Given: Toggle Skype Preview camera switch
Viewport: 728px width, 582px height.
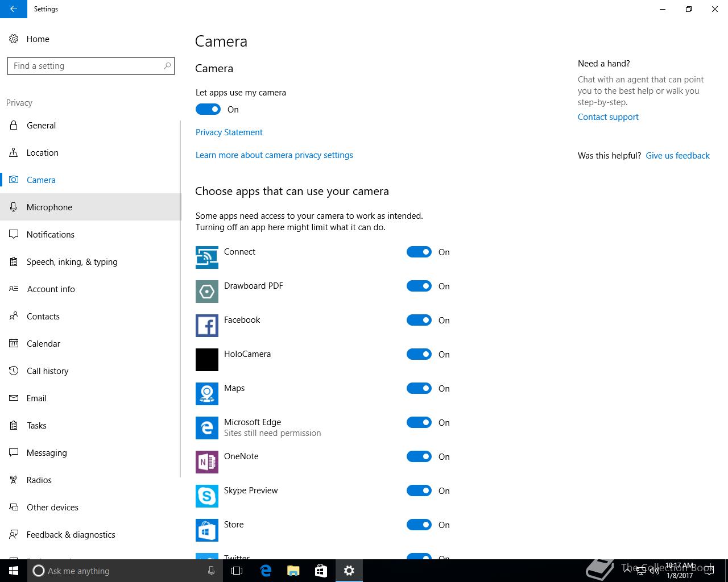Looking at the screenshot, I should [419, 490].
